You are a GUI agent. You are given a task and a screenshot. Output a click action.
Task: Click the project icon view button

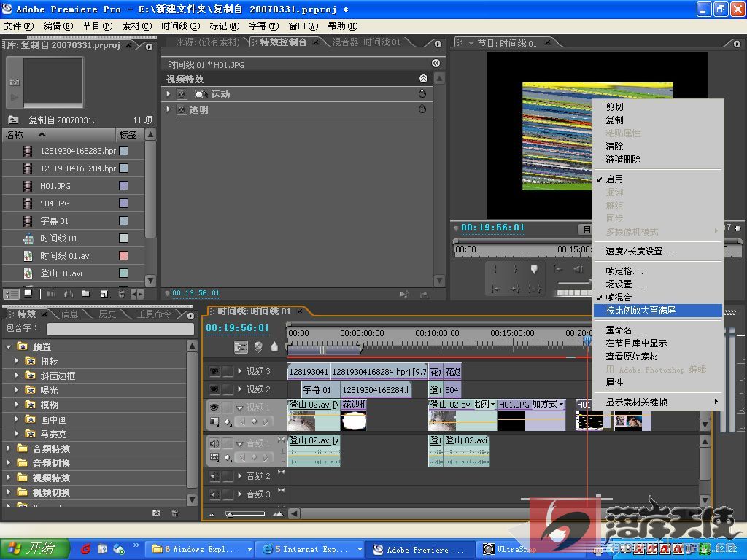click(x=28, y=293)
